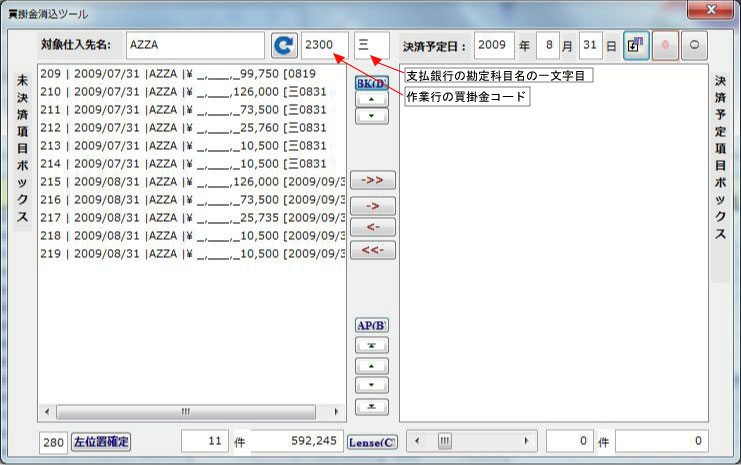Move all items right with ->>
Screen dimensions: 741x465
(372, 181)
